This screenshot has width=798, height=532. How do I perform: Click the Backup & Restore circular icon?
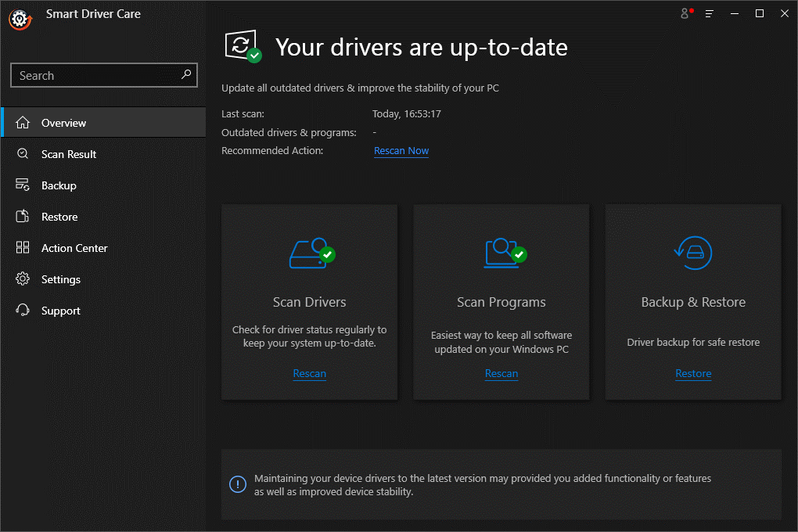pos(692,253)
